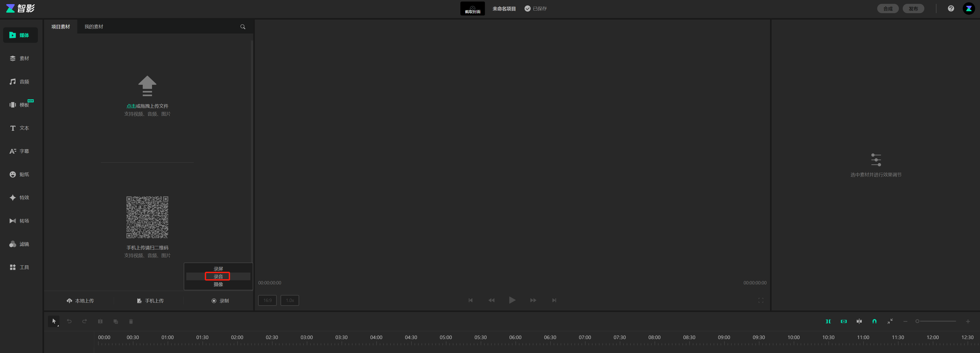
Task: Open the 字幕 subtitles panel
Action: (x=20, y=151)
